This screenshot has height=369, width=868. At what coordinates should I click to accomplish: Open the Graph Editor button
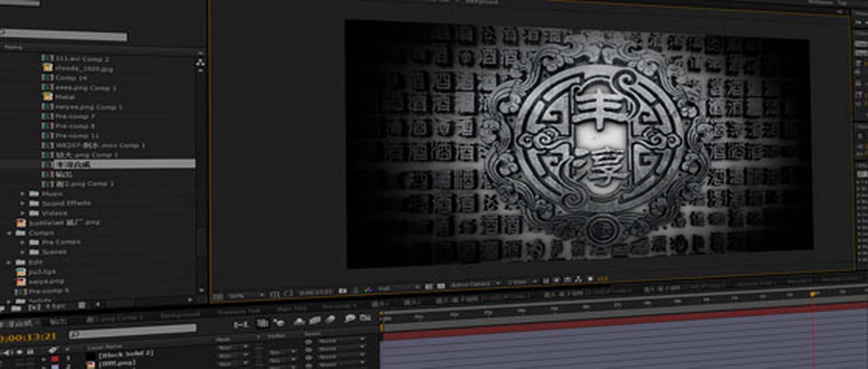click(365, 318)
